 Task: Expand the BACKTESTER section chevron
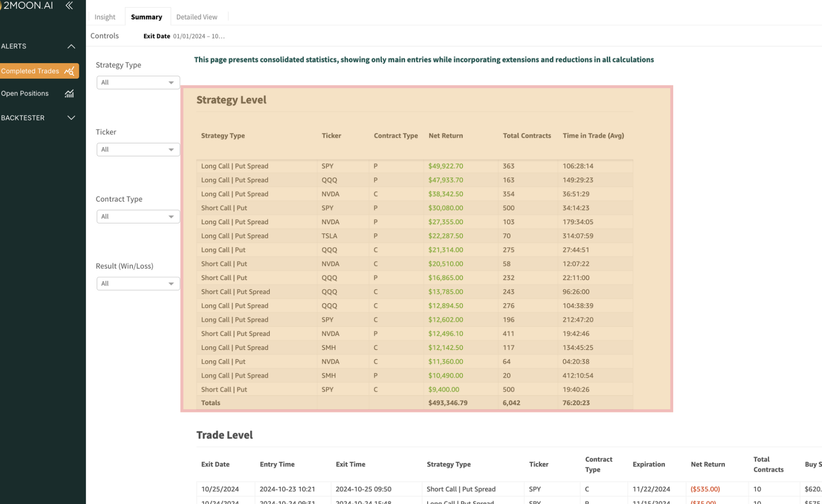71,118
